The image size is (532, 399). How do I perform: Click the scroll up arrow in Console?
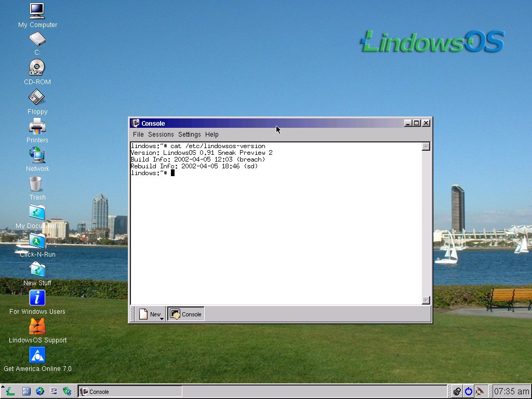pyautogui.click(x=426, y=147)
